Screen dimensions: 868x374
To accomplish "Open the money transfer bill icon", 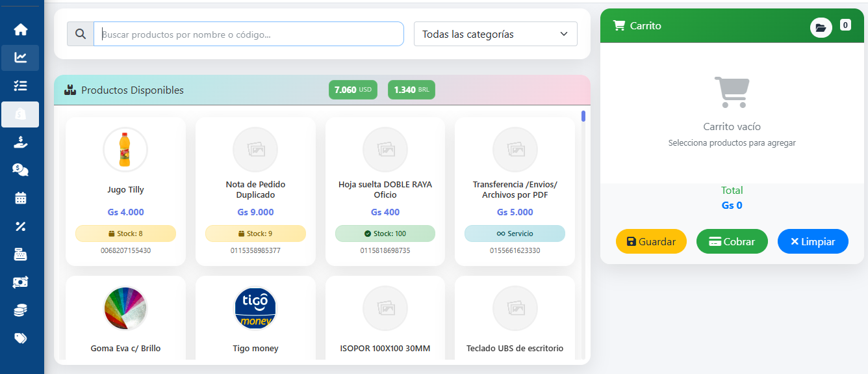I will pos(21,282).
